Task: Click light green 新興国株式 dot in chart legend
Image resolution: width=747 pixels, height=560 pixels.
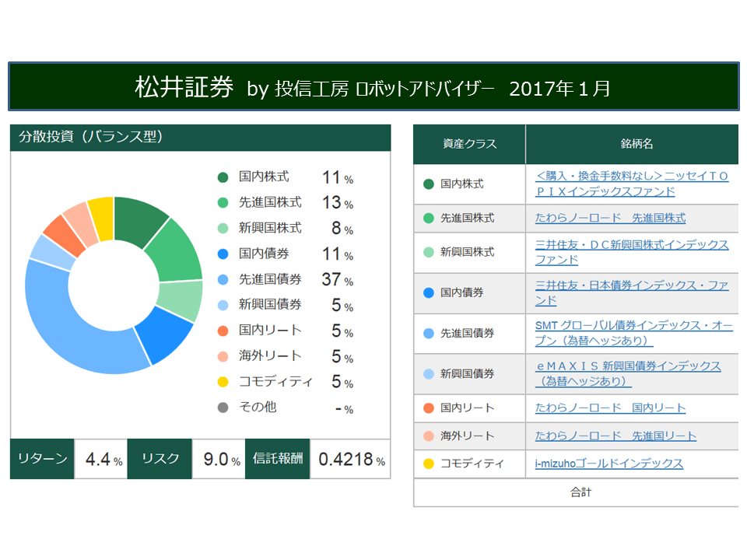Action: tap(223, 229)
